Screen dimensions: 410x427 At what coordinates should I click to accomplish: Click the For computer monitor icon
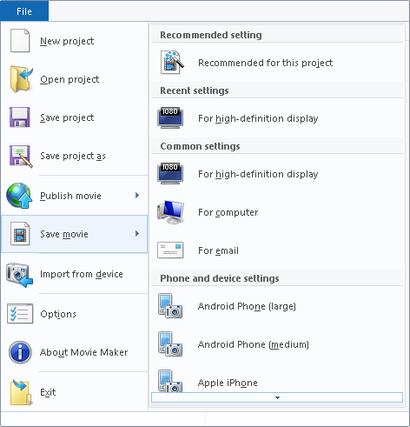point(170,212)
